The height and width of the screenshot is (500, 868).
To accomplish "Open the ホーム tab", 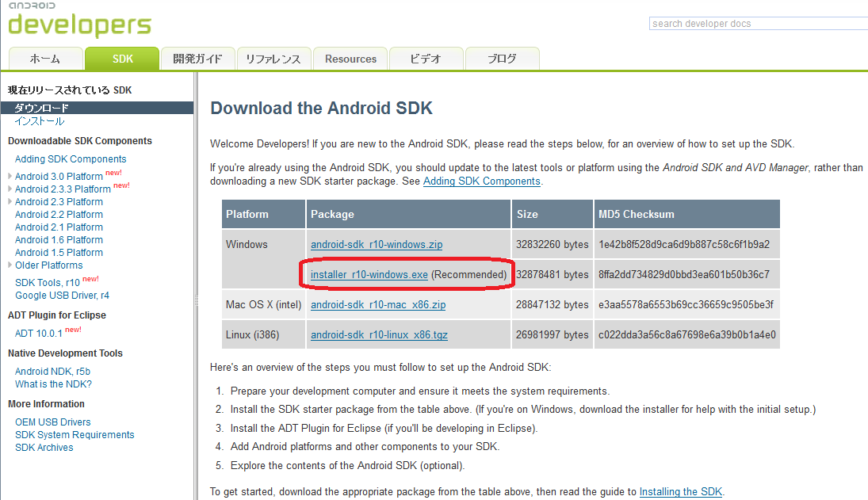I will point(45,59).
